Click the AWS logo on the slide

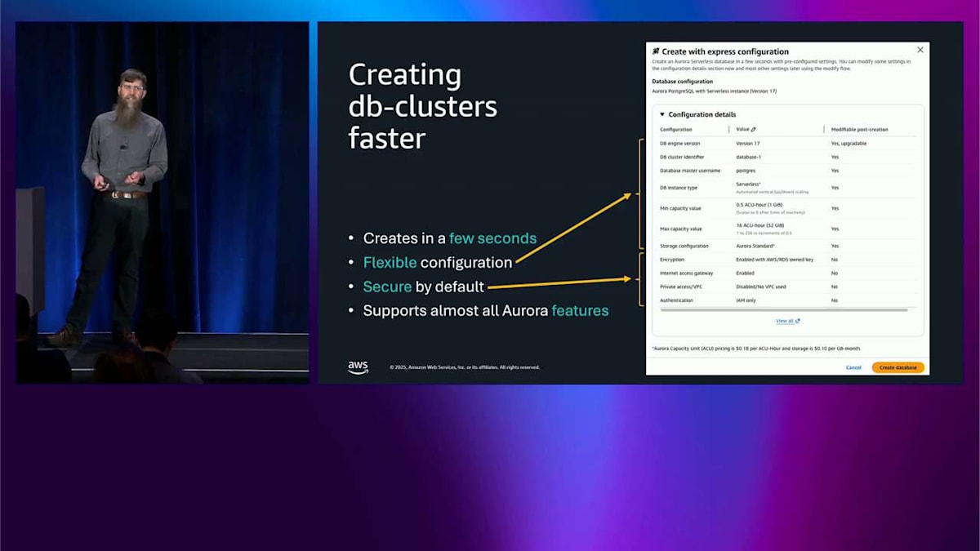point(358,367)
